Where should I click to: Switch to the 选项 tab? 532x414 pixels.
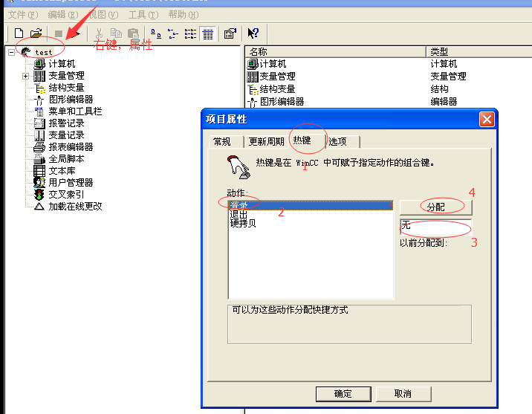342,141
